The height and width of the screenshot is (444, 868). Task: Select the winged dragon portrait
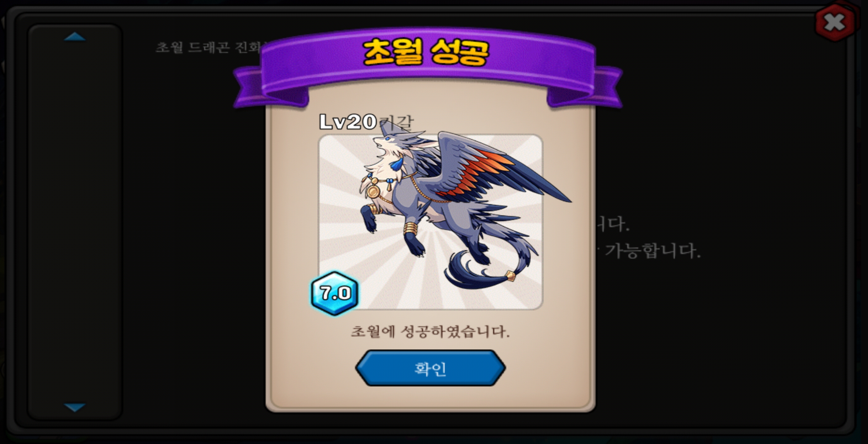click(x=430, y=222)
